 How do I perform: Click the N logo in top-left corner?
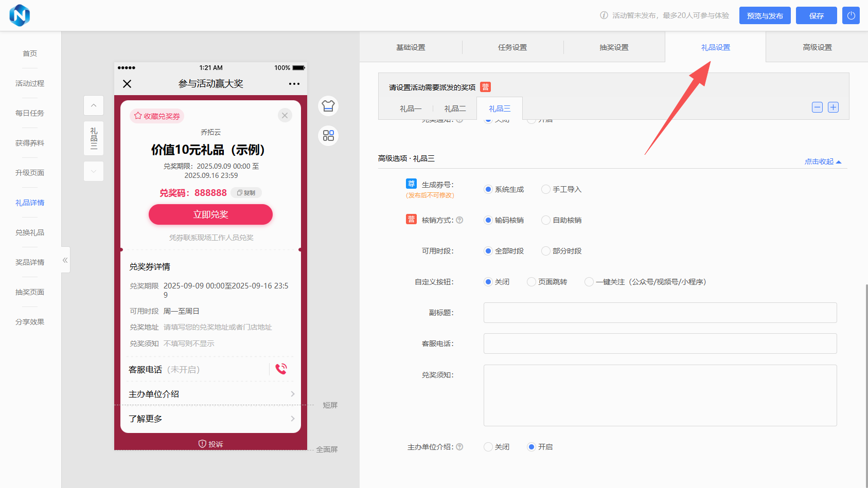tap(19, 15)
